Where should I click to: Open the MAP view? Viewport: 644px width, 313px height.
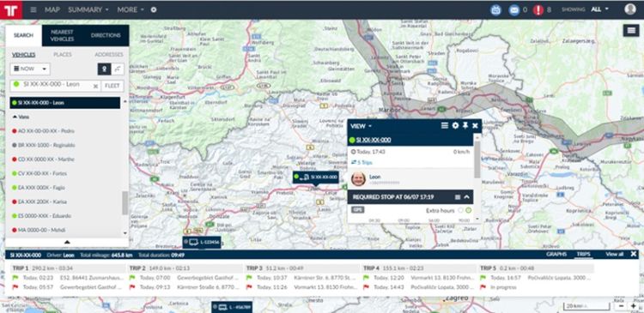pos(52,9)
